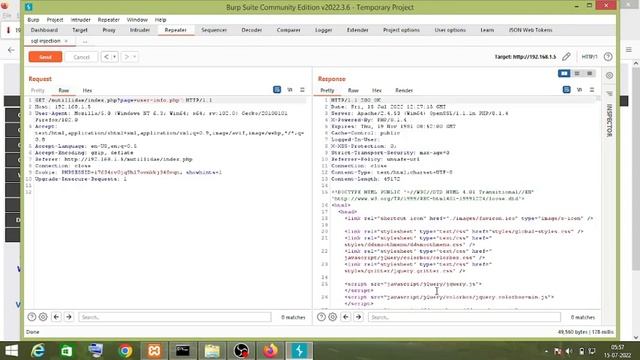Open next-history dropdown arrow

click(134, 57)
